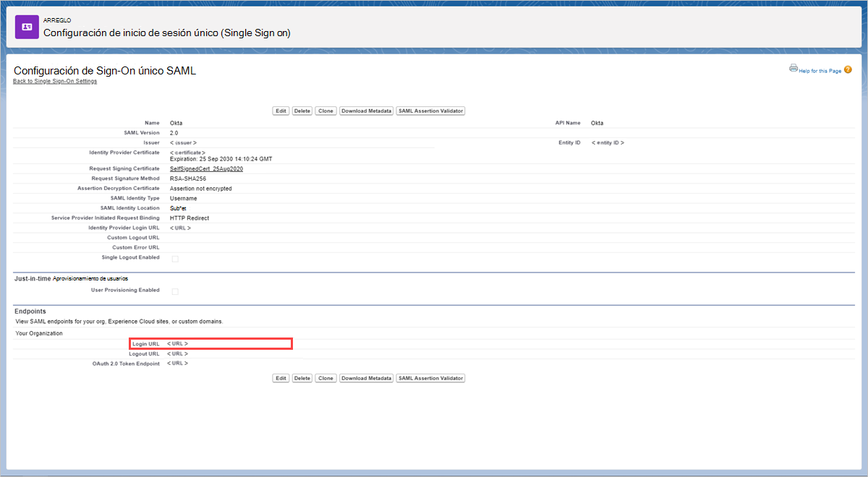Click the top Clone button
868x477 pixels.
click(x=325, y=111)
